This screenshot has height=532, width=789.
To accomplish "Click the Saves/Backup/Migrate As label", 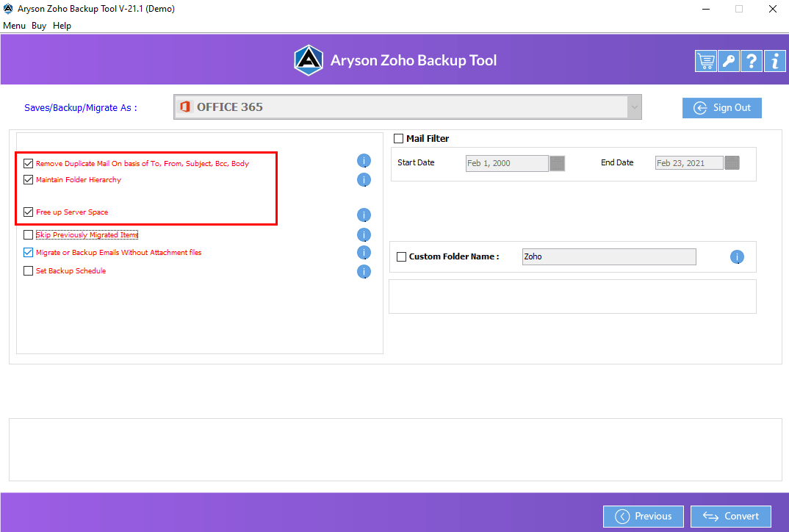I will point(81,108).
